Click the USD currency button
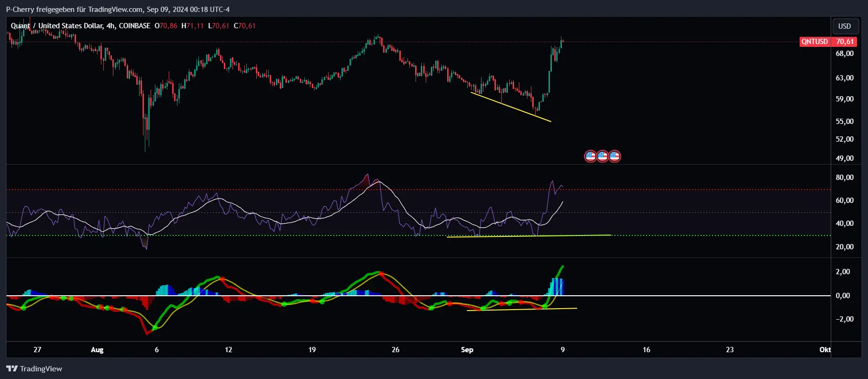This screenshot has height=379, width=868. click(x=845, y=26)
